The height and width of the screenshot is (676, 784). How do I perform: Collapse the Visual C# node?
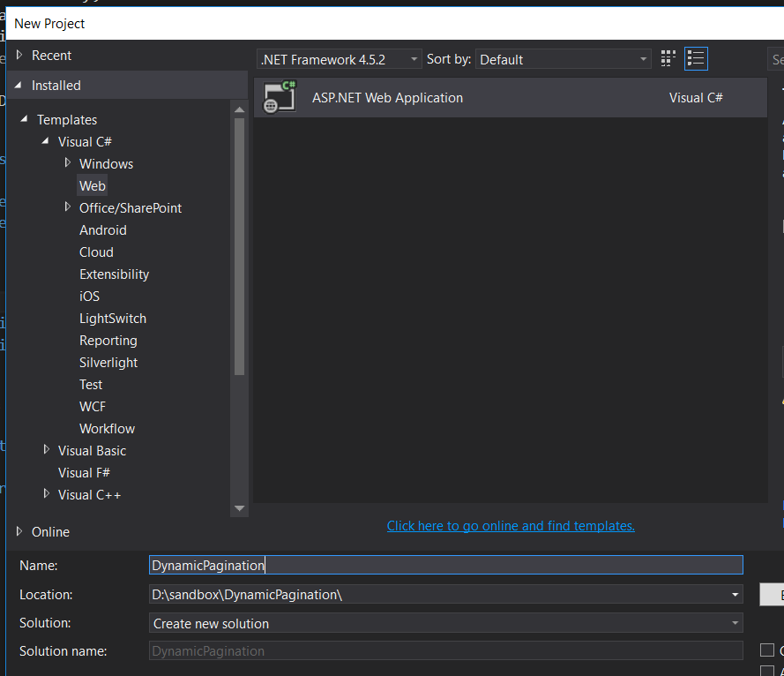pos(46,141)
